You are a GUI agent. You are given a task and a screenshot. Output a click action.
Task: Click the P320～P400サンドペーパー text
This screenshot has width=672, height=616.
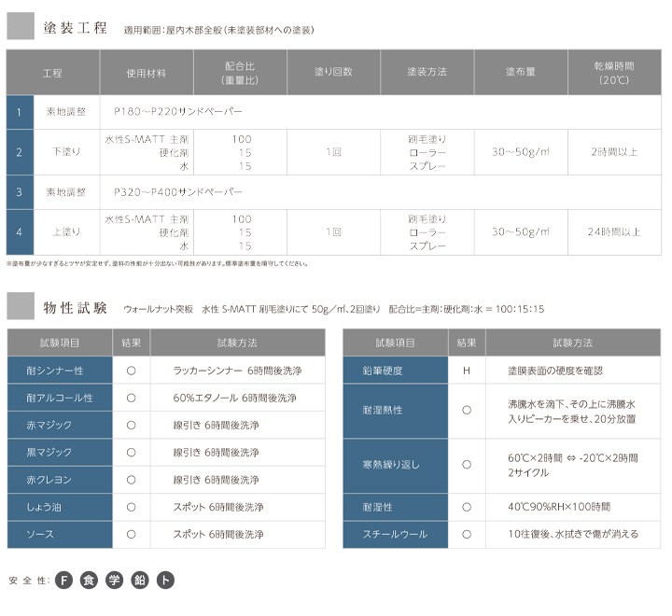point(177,192)
